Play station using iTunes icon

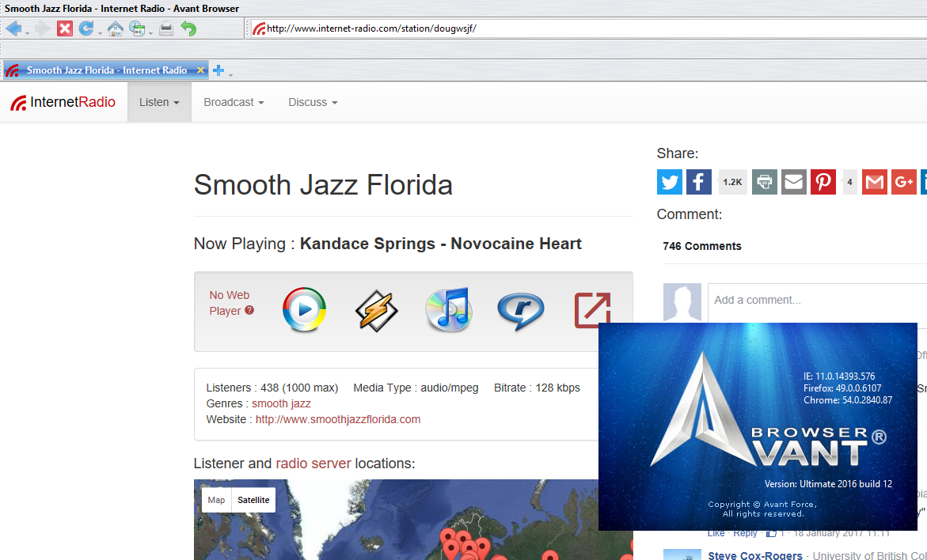coord(448,310)
